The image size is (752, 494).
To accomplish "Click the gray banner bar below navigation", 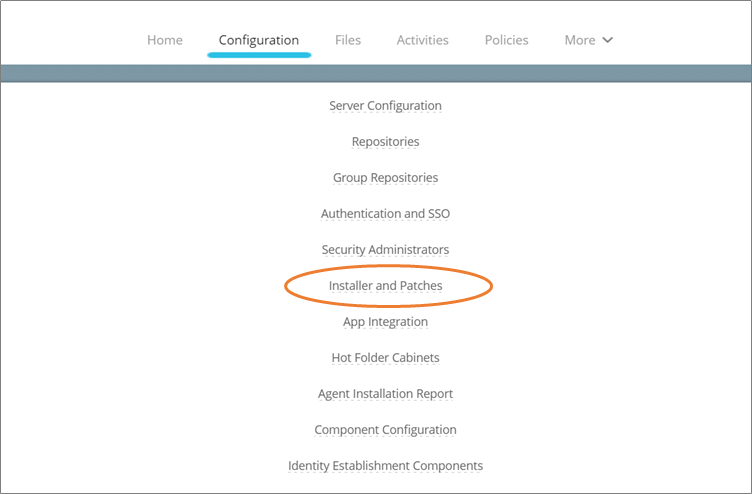I will point(376,73).
